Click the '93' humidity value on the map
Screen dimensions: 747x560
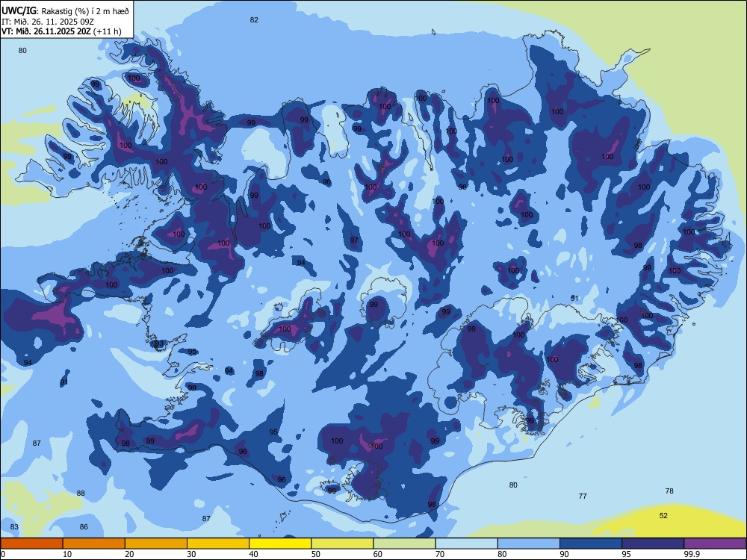coord(159,343)
